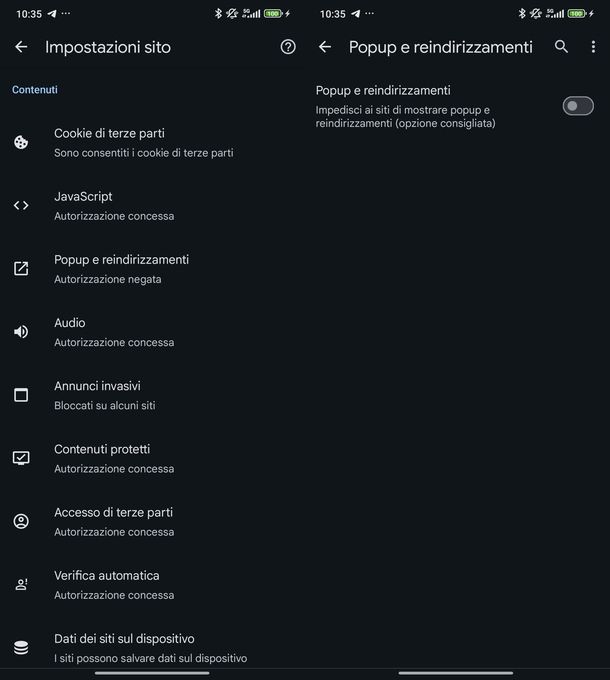Open Dati dei siti sul dispositivo
Image resolution: width=610 pixels, height=680 pixels.
tap(150, 647)
